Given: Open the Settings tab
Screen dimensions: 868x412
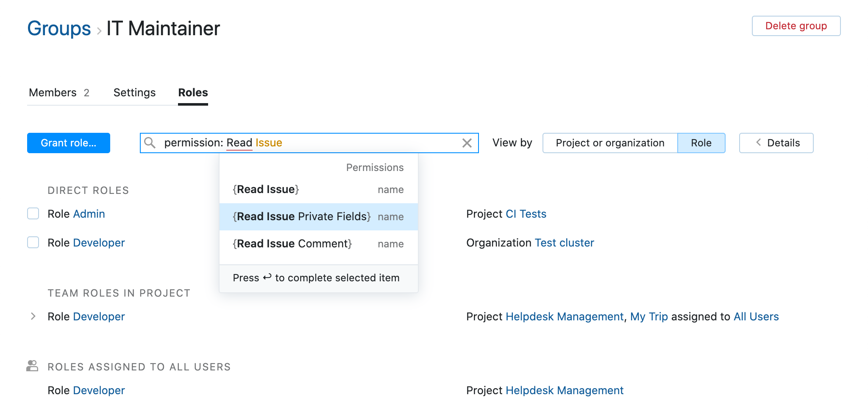Looking at the screenshot, I should 134,92.
